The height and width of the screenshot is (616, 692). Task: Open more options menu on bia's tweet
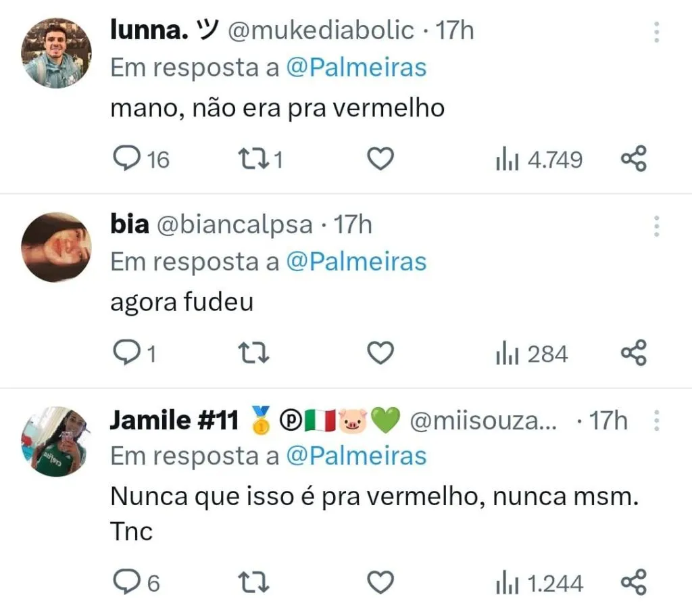pos(656,225)
